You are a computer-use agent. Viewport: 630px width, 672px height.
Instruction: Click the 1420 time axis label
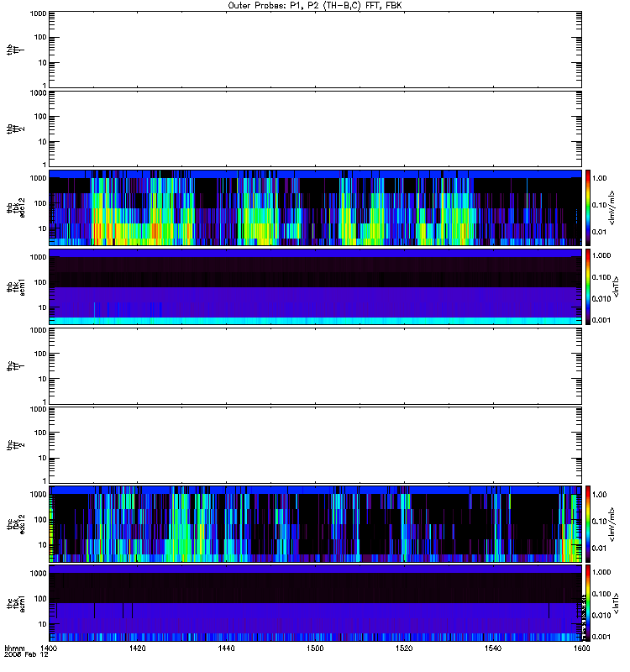[x=137, y=648]
